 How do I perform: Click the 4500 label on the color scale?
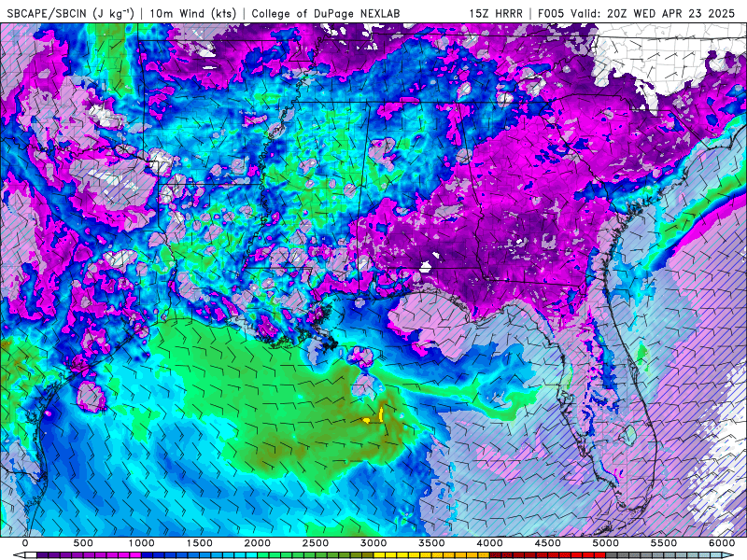tap(548, 543)
